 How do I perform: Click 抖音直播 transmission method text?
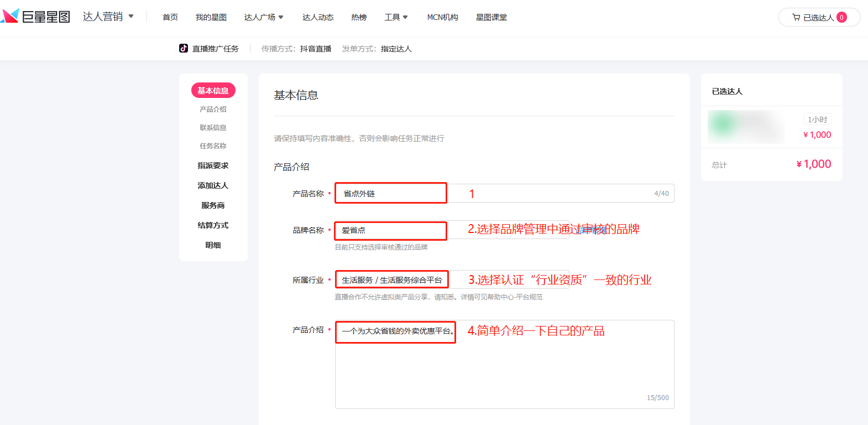pyautogui.click(x=316, y=49)
